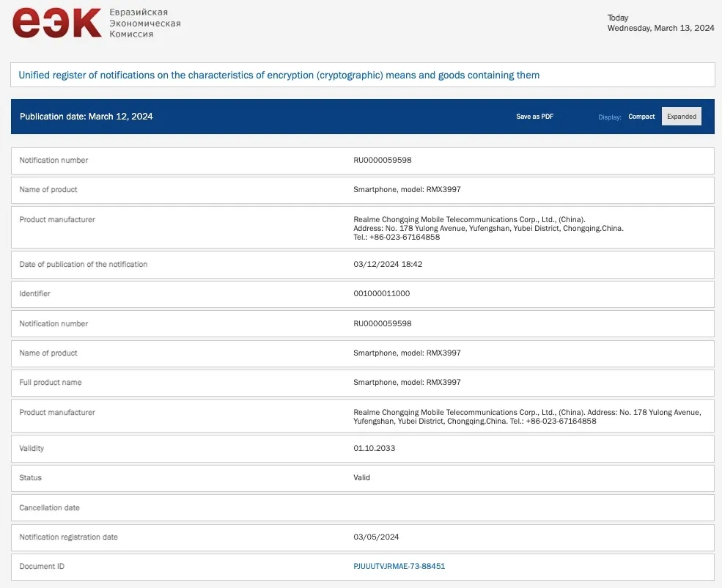Click the empty Cancellation date row

tap(363, 508)
